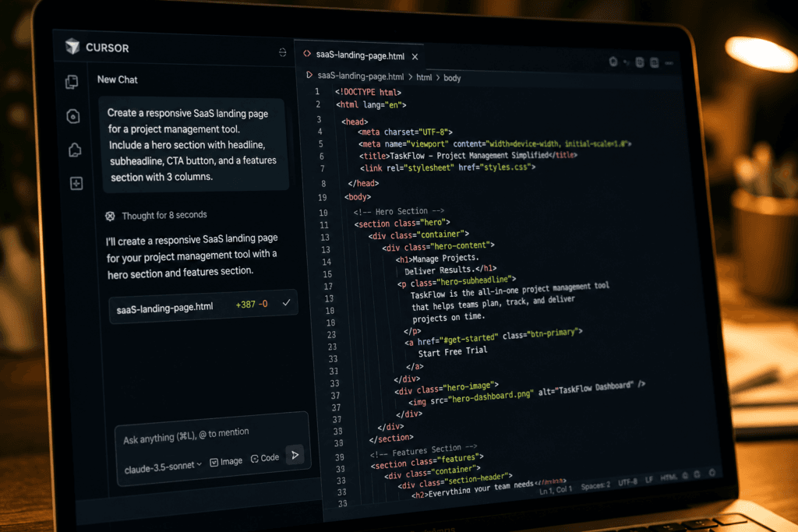This screenshot has width=798, height=532.
Task: Click saaS-landing-page.html in the breadcrumb
Action: 360,76
